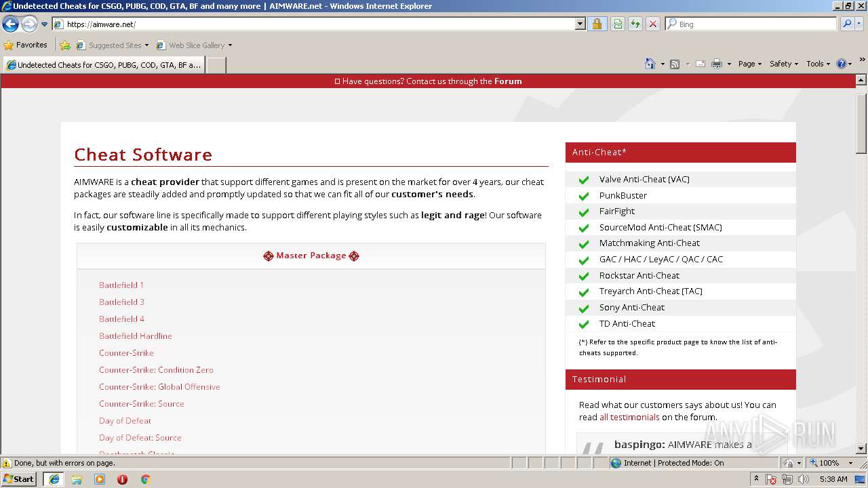The height and width of the screenshot is (488, 868).
Task: Open the Counter-Strike: Source link
Action: coord(142,404)
